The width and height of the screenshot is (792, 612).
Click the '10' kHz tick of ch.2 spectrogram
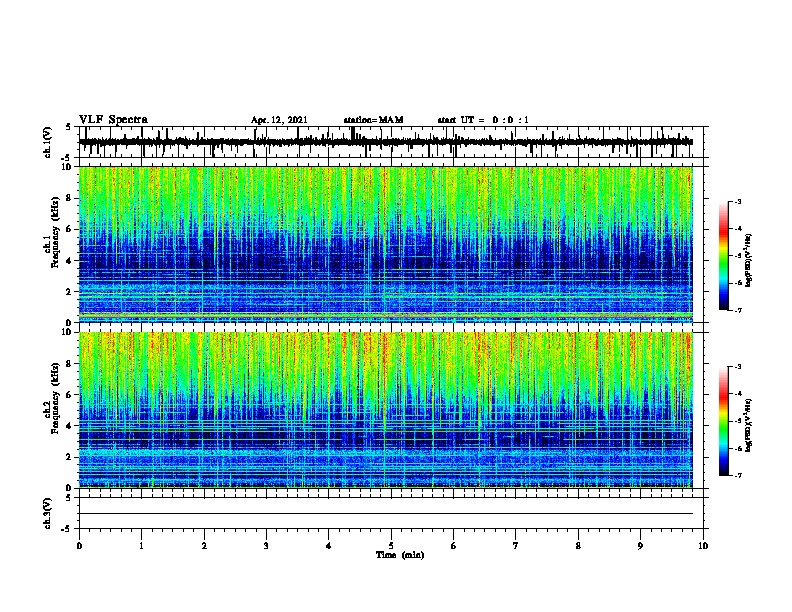pos(67,332)
